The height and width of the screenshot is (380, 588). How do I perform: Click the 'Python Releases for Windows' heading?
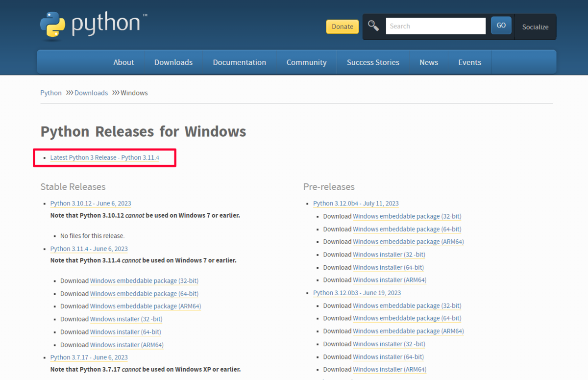pyautogui.click(x=143, y=131)
